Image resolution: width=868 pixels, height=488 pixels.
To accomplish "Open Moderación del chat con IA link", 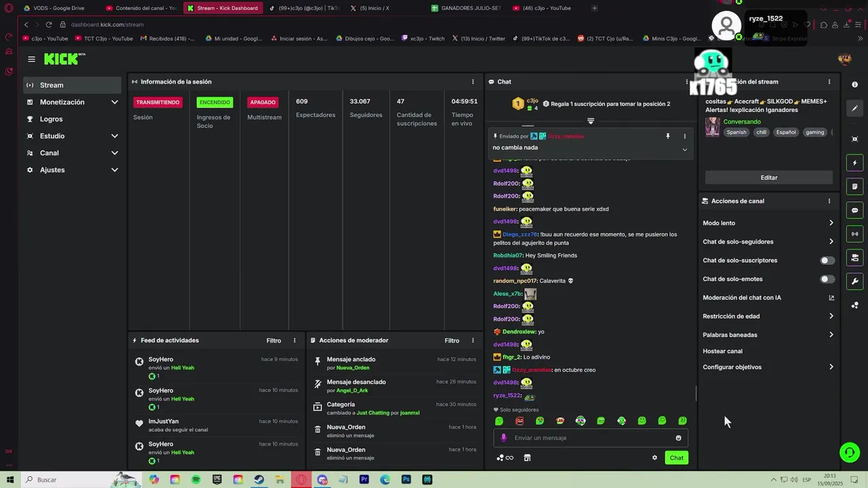I will [831, 298].
